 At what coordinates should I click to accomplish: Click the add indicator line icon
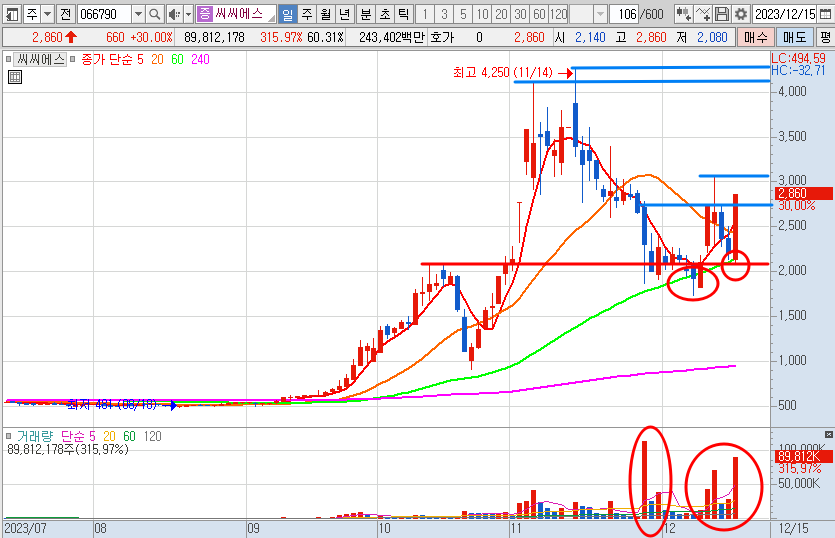coord(703,14)
